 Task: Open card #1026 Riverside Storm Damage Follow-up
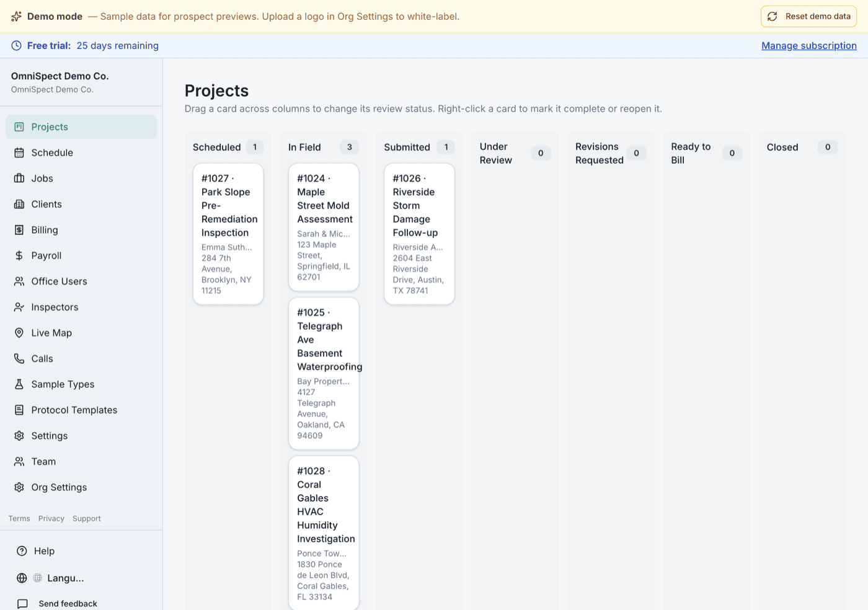[x=419, y=234]
